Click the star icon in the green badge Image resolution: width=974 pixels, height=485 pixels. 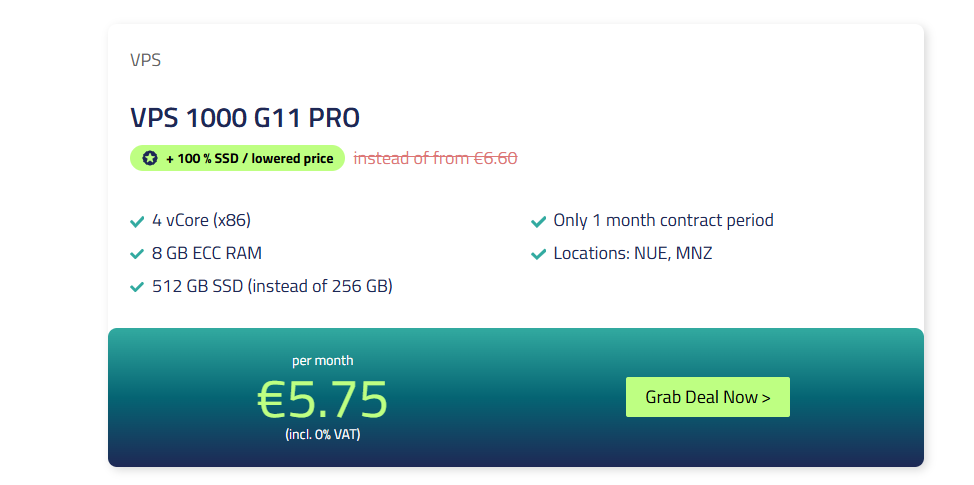(150, 158)
